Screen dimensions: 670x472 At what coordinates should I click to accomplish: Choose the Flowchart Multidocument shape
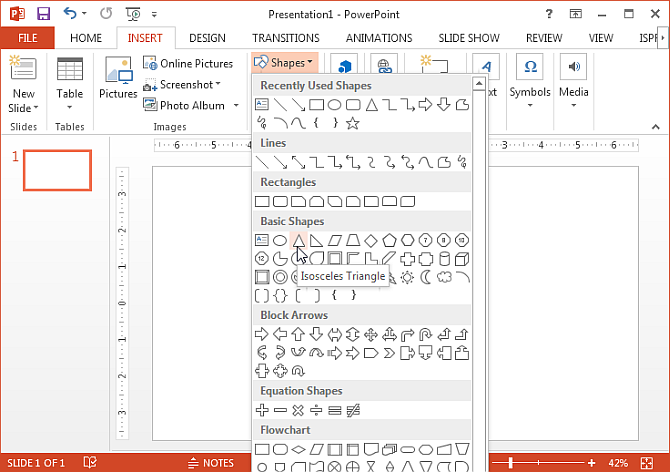[x=389, y=449]
